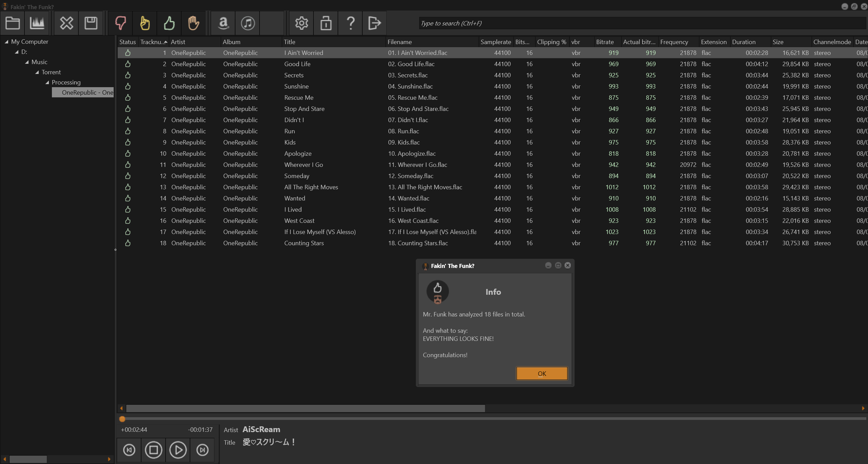Viewport: 868px width, 464px height.
Task: Select the Counting Stars track row
Action: (304, 243)
